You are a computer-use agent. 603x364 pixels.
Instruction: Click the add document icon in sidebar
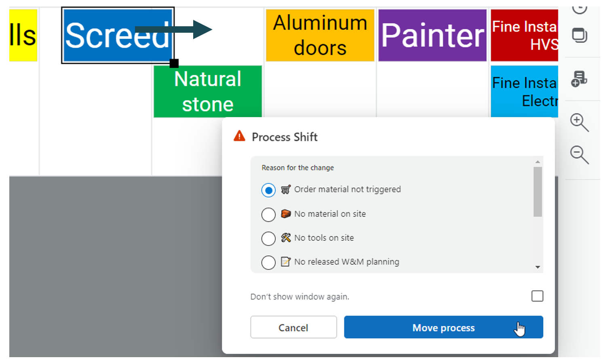tap(579, 79)
